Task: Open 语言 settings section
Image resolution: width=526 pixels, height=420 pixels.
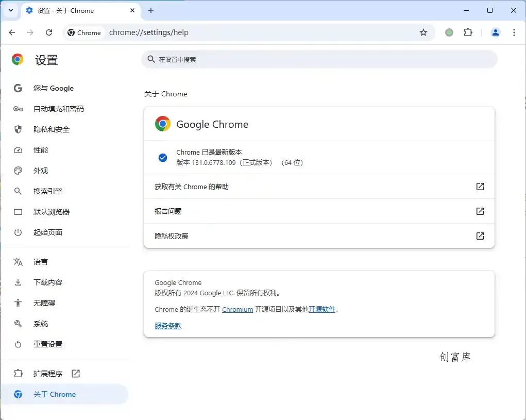Action: pos(65,262)
